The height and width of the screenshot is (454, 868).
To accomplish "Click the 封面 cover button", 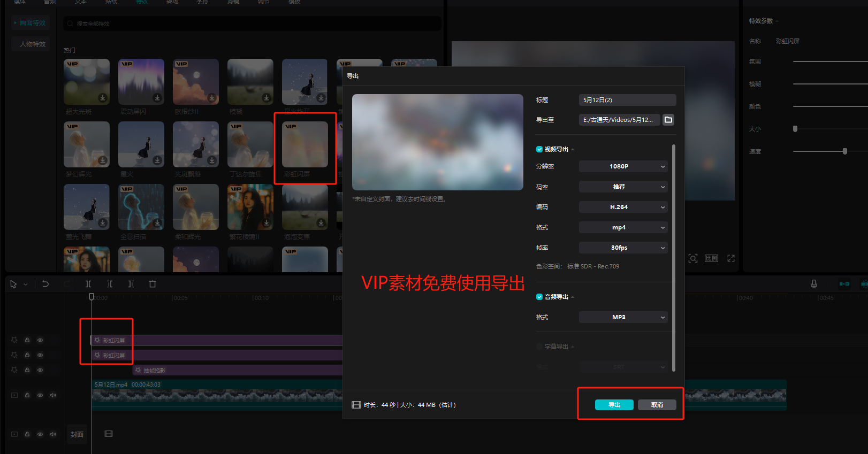I will click(77, 434).
